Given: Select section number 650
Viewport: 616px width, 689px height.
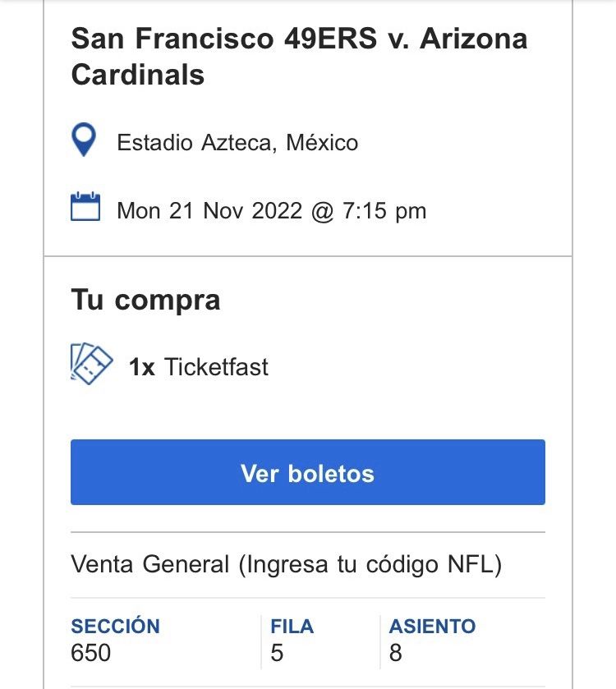Looking at the screenshot, I should 91,653.
